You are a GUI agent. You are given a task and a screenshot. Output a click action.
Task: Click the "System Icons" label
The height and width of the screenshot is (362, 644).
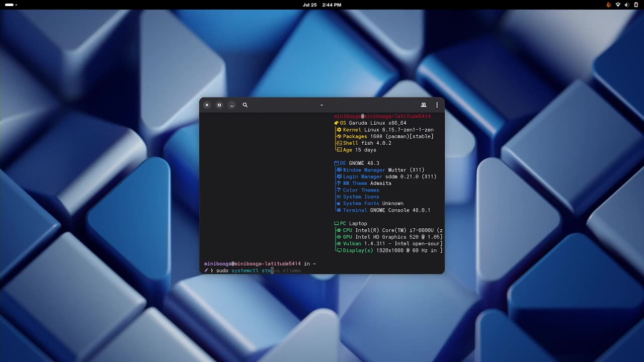(361, 197)
